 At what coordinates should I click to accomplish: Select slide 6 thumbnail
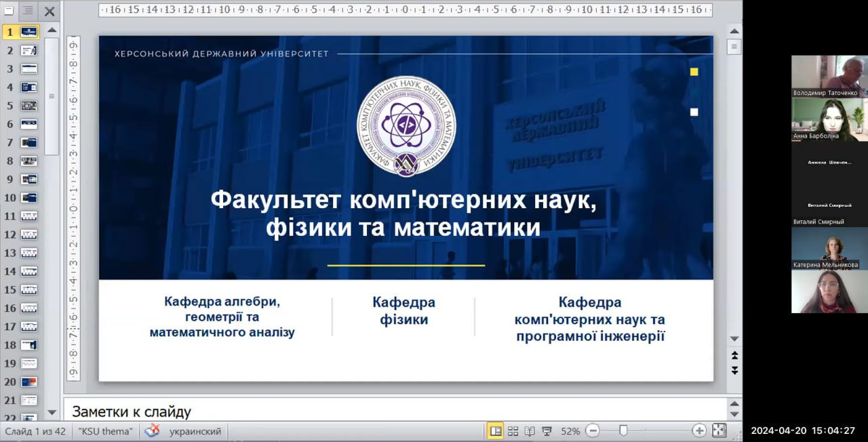pos(28,124)
